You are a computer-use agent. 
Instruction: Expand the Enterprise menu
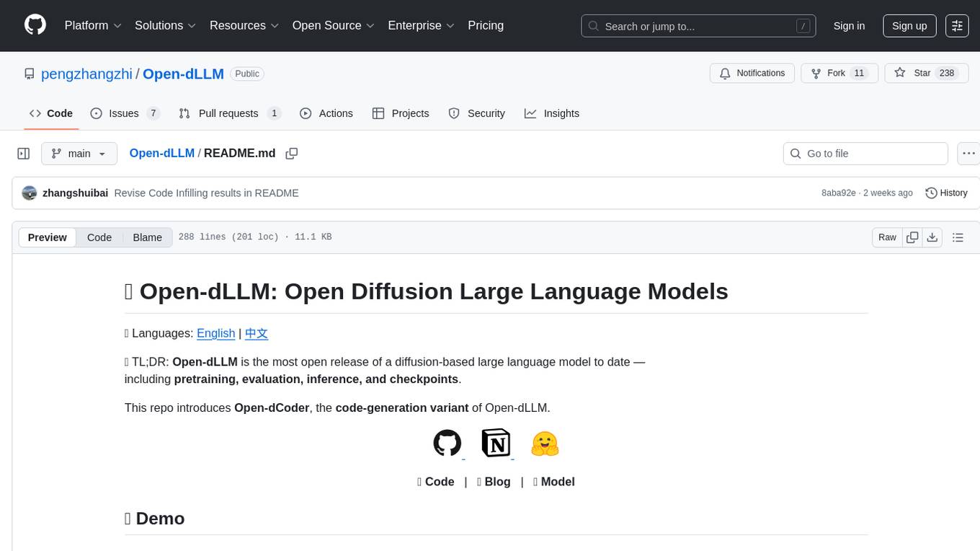[421, 25]
